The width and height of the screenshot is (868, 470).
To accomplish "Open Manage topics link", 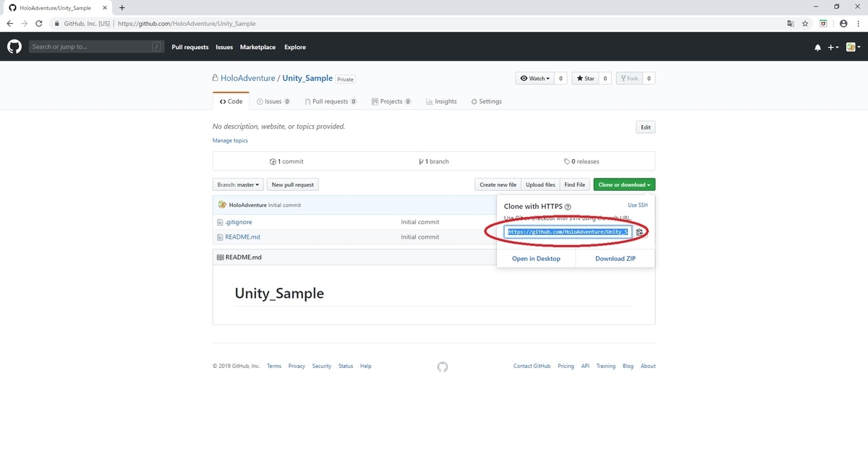I will coord(230,140).
